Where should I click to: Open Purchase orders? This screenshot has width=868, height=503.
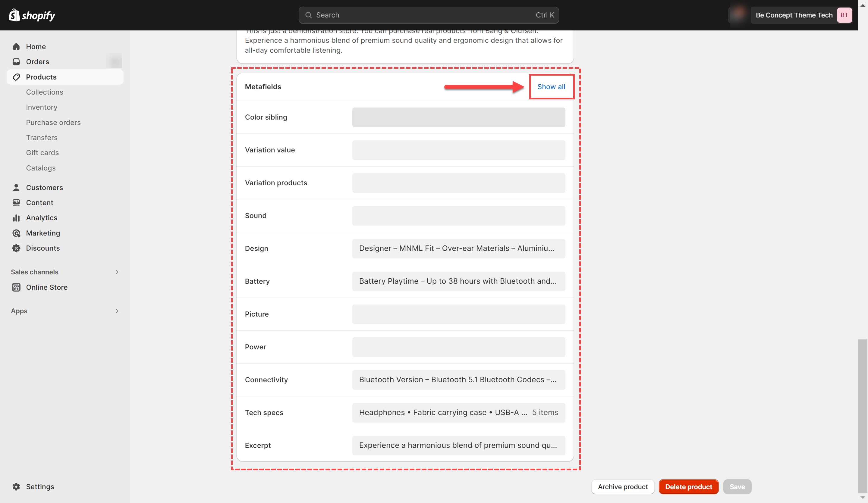[x=53, y=123]
